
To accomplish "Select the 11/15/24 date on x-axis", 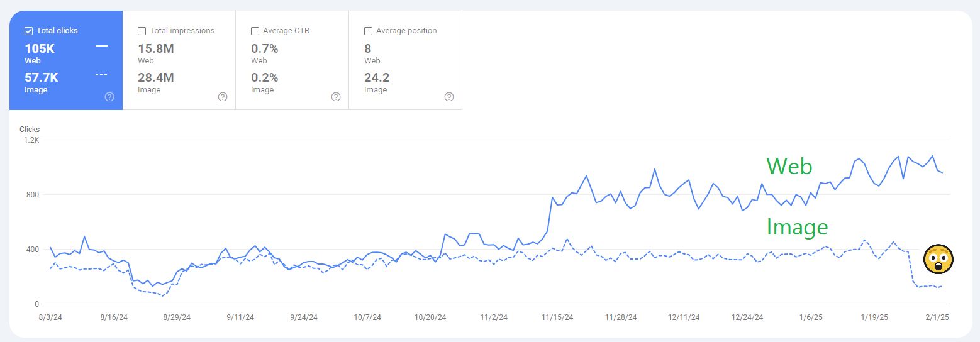I will [557, 317].
